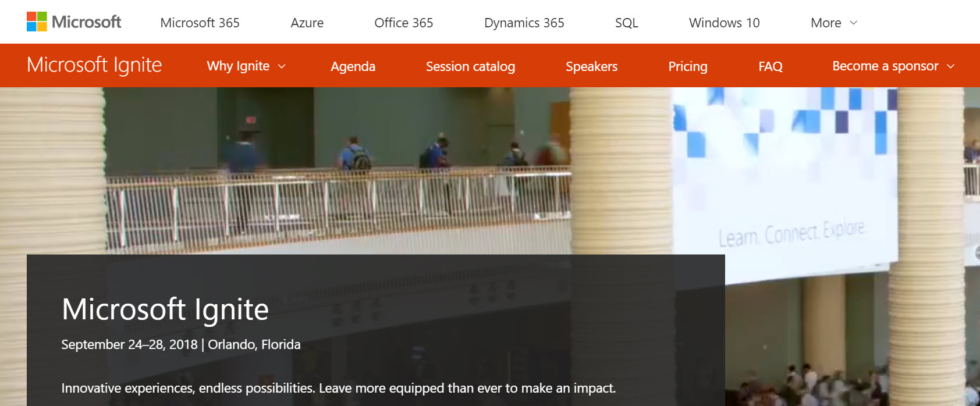Expand the More menu chevron
This screenshot has height=406, width=980.
[854, 23]
